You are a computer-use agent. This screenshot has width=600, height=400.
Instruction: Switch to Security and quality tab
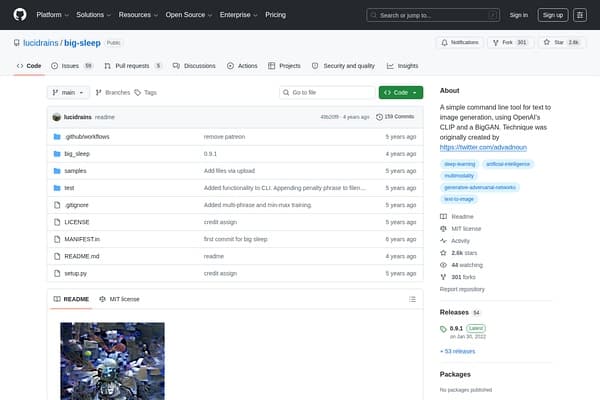[343, 66]
